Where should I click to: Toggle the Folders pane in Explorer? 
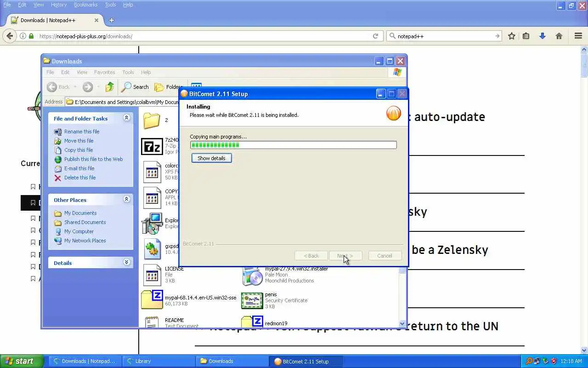[169, 87]
